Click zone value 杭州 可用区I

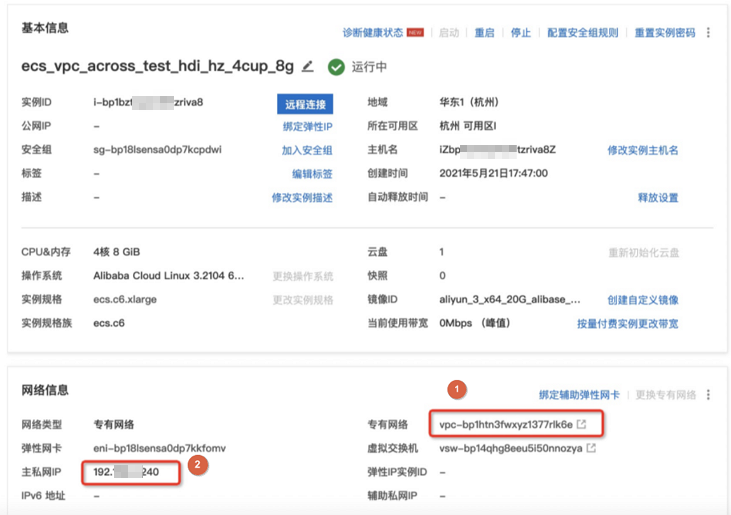click(468, 126)
